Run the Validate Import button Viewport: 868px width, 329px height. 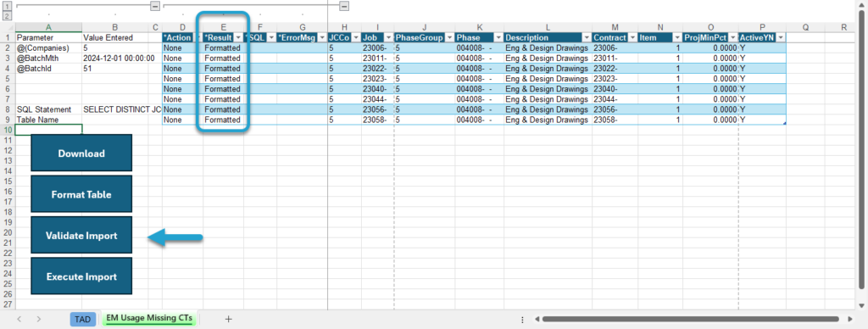81,235
